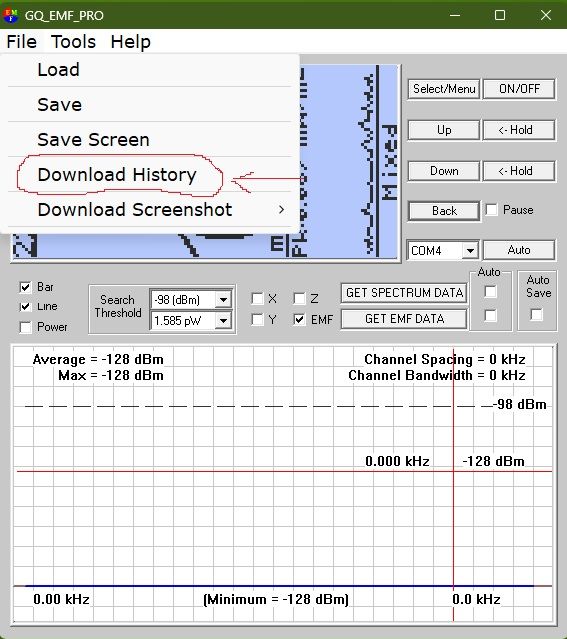The height and width of the screenshot is (639, 567).
Task: Click the Mixed label on device display
Action: pos(389,163)
